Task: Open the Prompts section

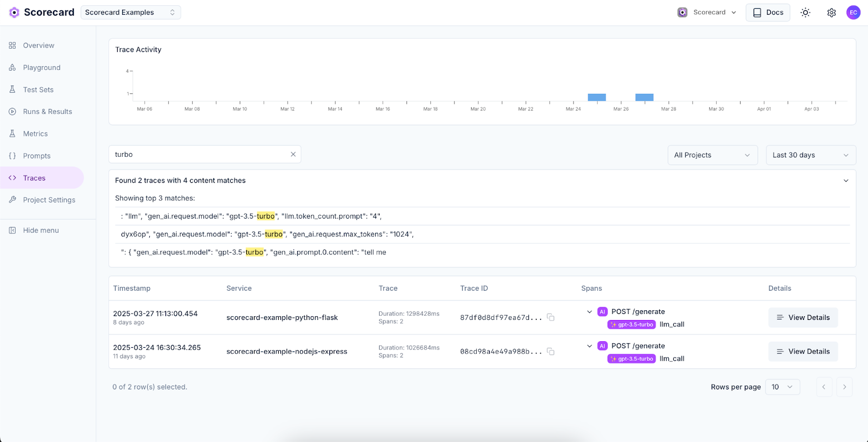Action: tap(37, 156)
